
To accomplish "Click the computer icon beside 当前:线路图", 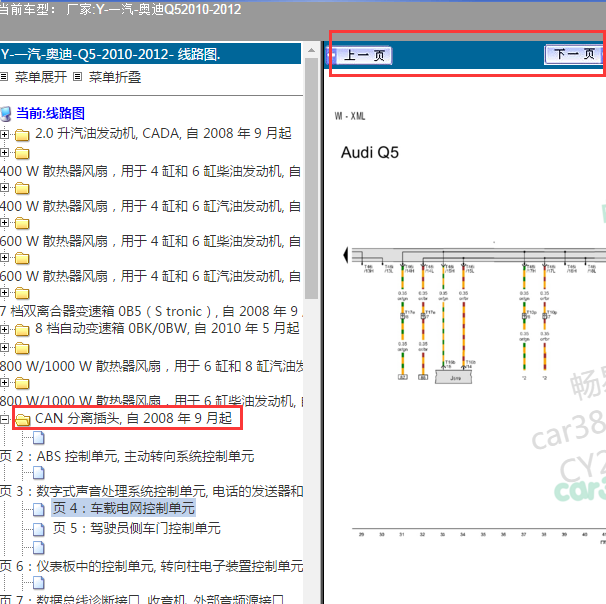I will pos(5,114).
